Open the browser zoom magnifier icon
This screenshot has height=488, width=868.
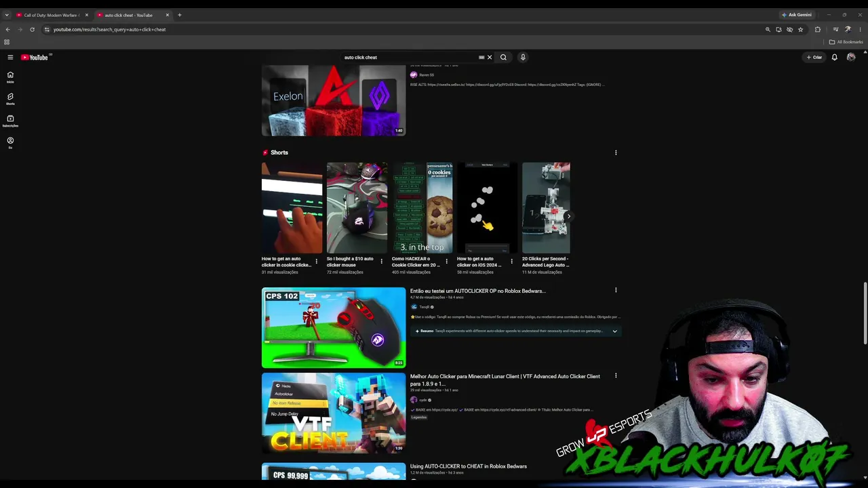pos(768,30)
